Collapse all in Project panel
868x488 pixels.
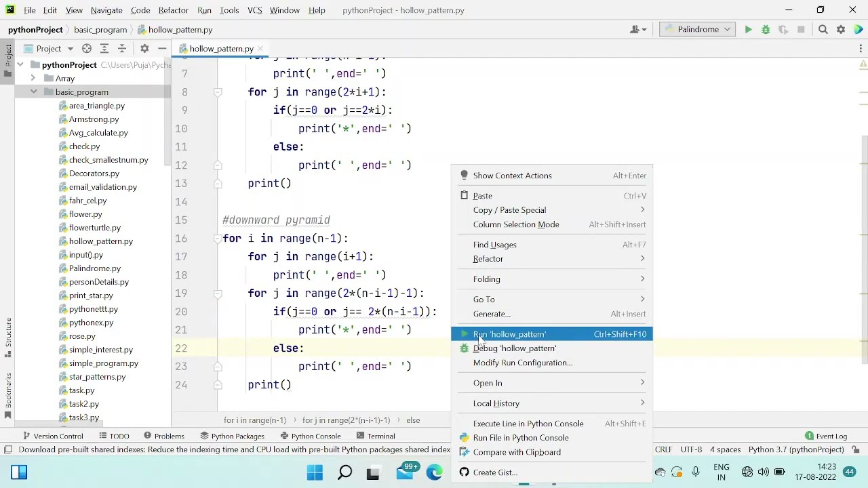tap(122, 49)
